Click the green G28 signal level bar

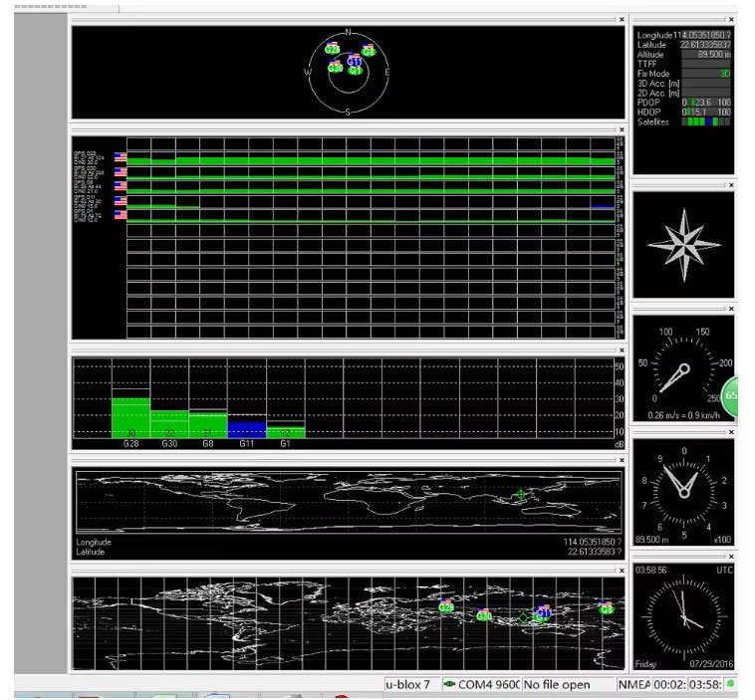(130, 418)
